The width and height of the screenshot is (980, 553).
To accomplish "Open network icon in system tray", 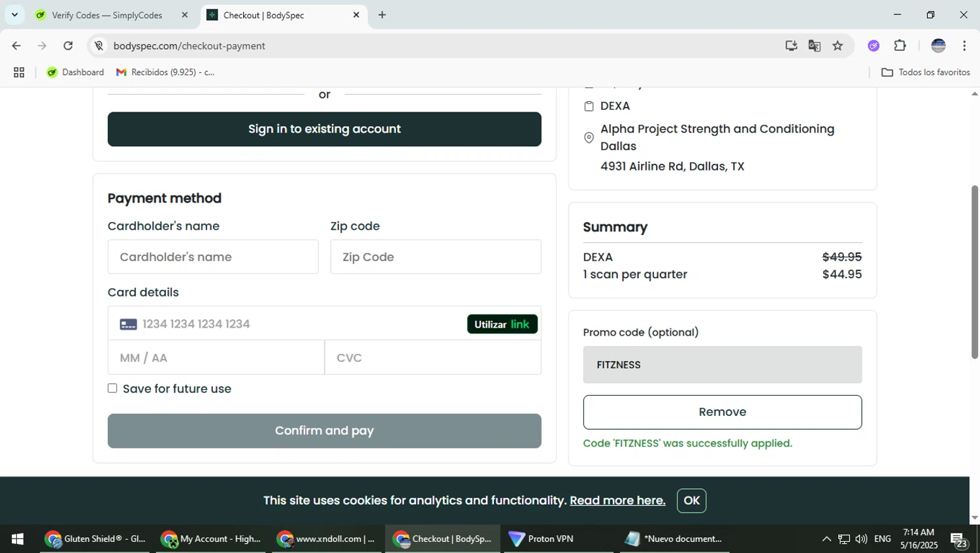I will coord(844,539).
